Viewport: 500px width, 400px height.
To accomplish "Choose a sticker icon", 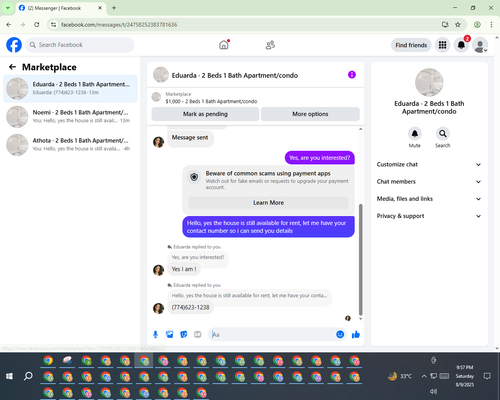I will tap(184, 334).
